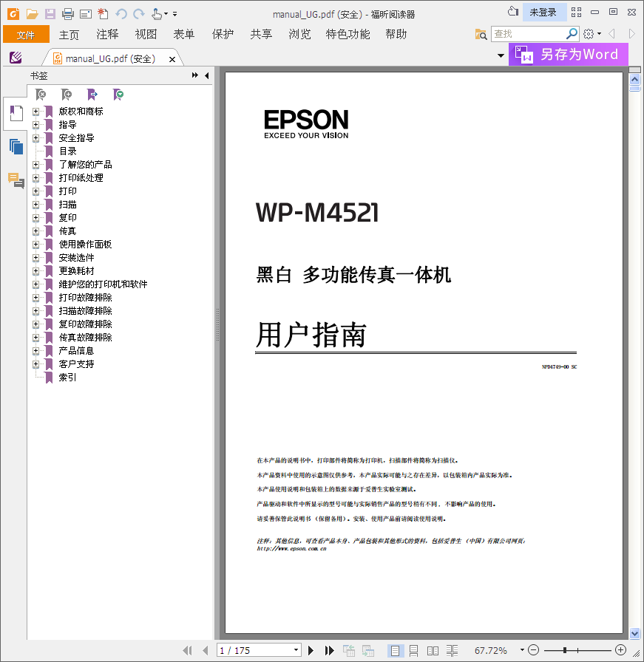Click the 另存为Word button
Image resolution: width=644 pixels, height=662 pixels.
point(569,55)
